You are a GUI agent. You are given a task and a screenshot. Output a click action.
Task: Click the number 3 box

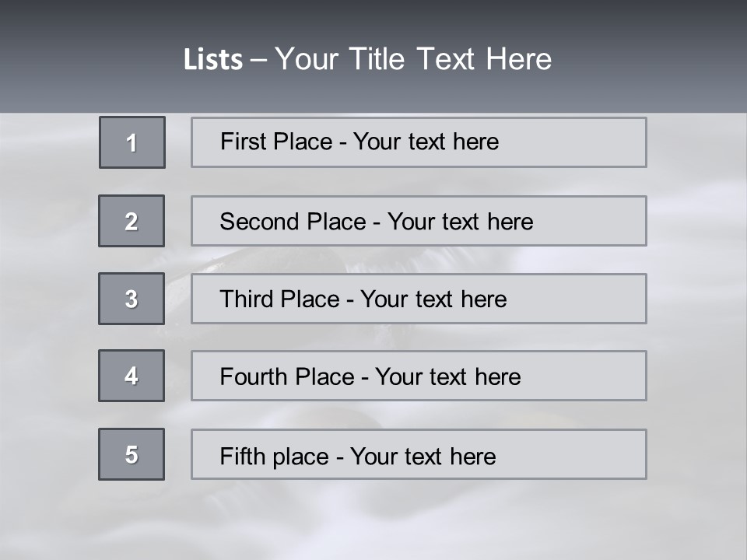132,299
